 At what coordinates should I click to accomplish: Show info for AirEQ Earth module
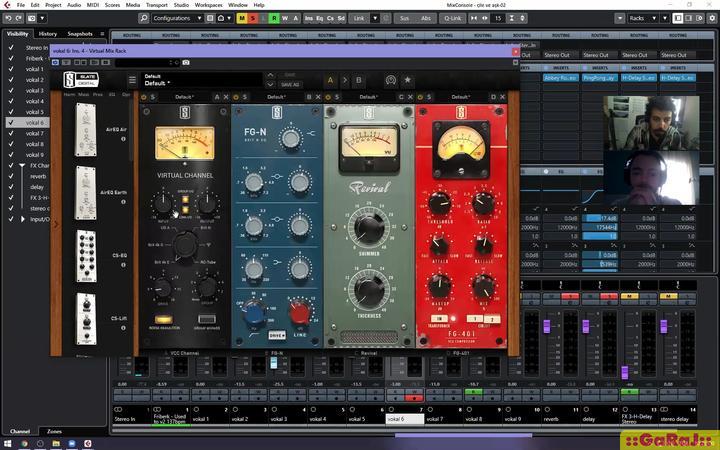pos(123,202)
